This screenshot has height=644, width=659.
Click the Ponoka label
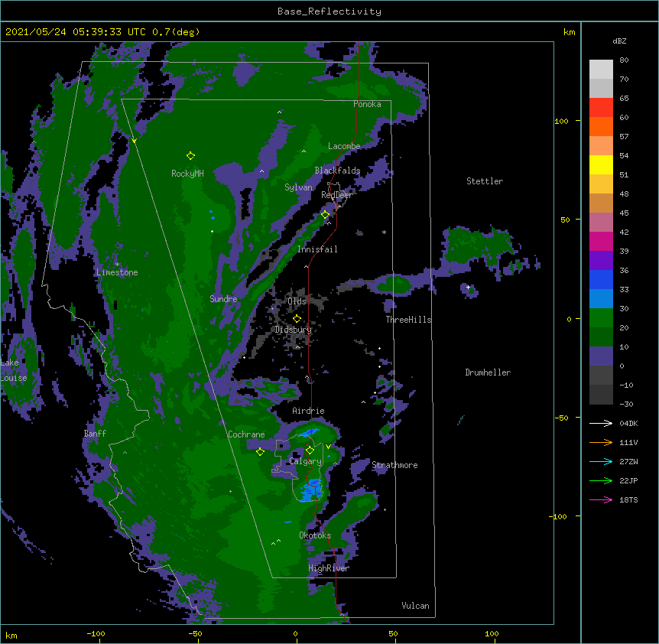367,104
